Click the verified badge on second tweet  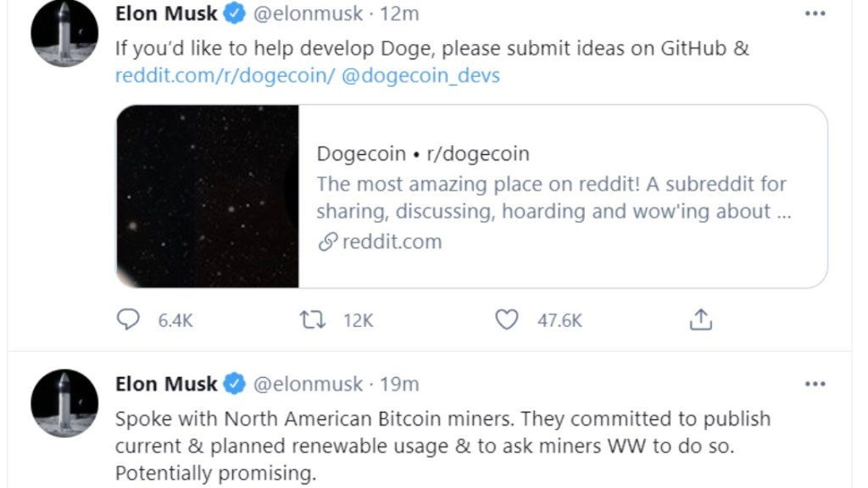pyautogui.click(x=234, y=384)
